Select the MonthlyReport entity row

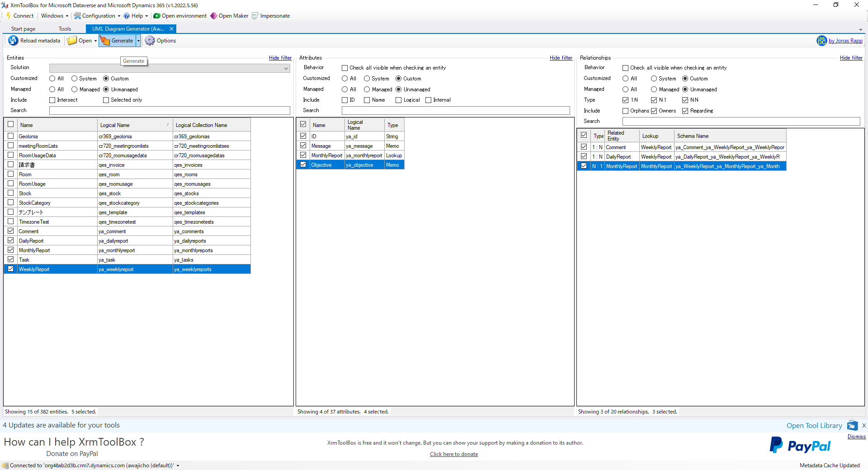coord(127,250)
